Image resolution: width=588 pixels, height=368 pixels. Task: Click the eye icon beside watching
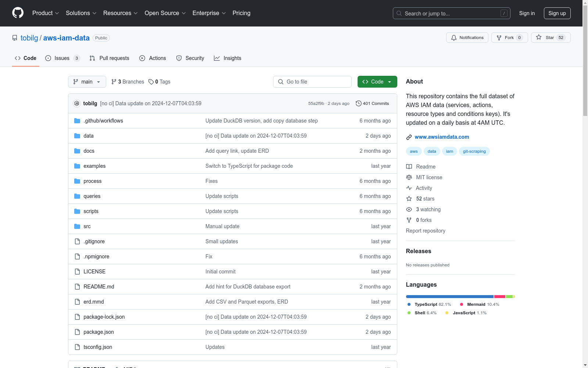[409, 209]
